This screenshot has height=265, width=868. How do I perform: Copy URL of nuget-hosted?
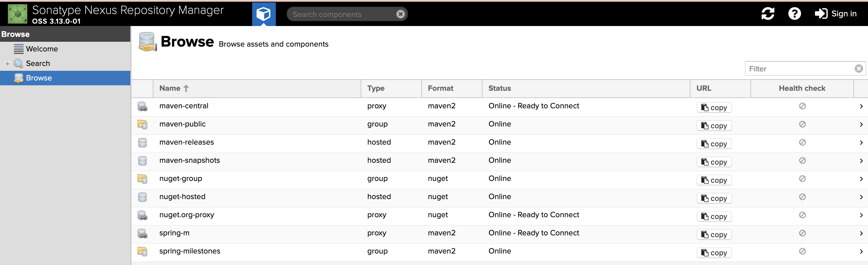[714, 198]
